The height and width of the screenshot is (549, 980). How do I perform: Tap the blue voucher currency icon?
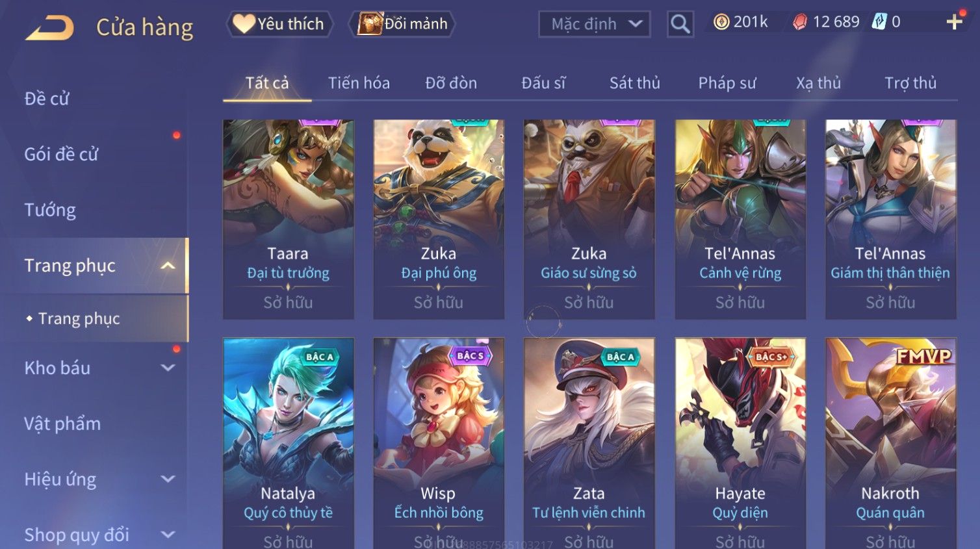point(879,21)
